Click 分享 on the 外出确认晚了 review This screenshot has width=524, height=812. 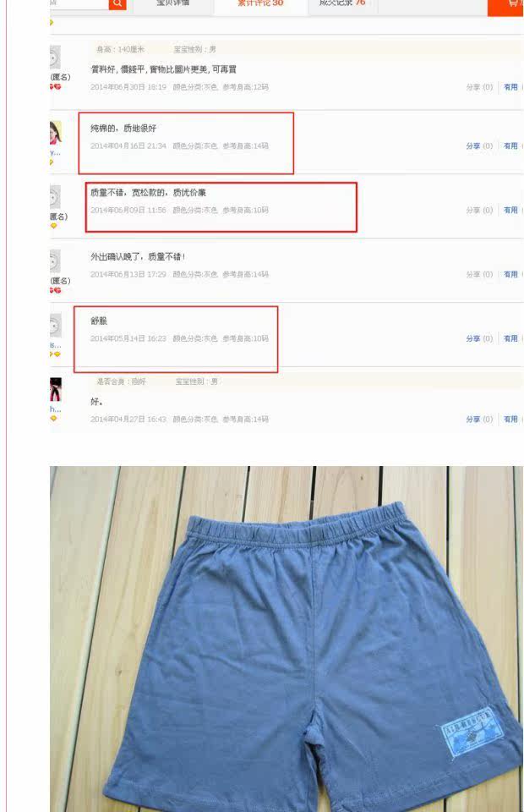(x=473, y=274)
